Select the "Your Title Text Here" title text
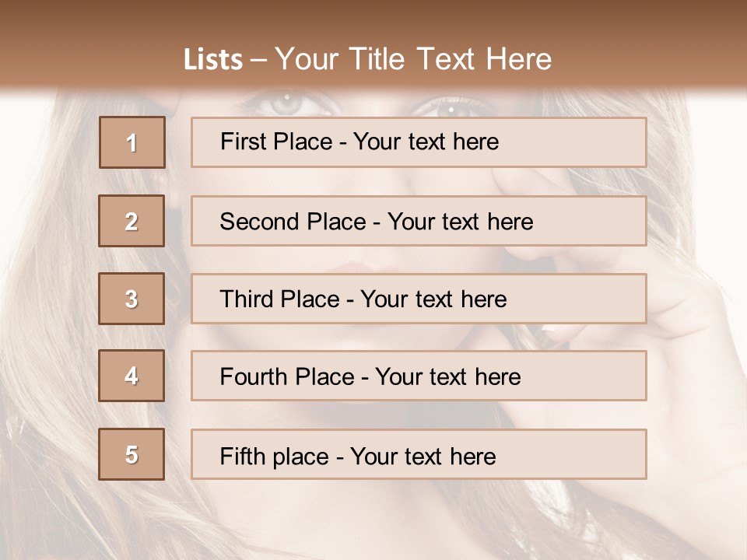This screenshot has width=747, height=560. point(413,59)
